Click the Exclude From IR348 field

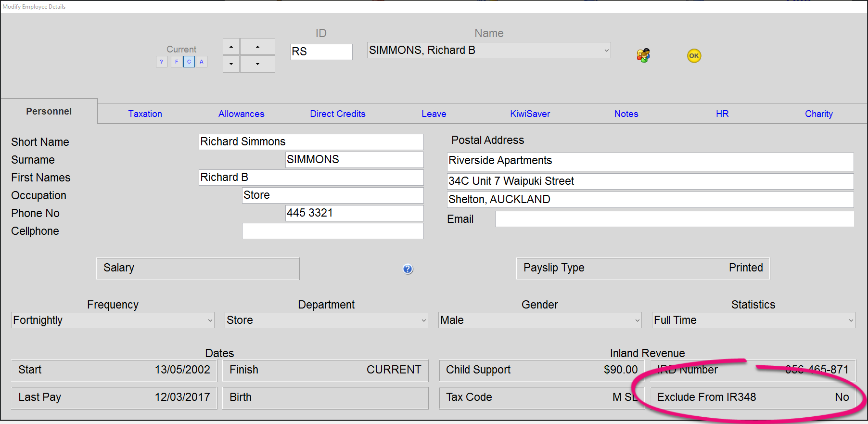(753, 398)
